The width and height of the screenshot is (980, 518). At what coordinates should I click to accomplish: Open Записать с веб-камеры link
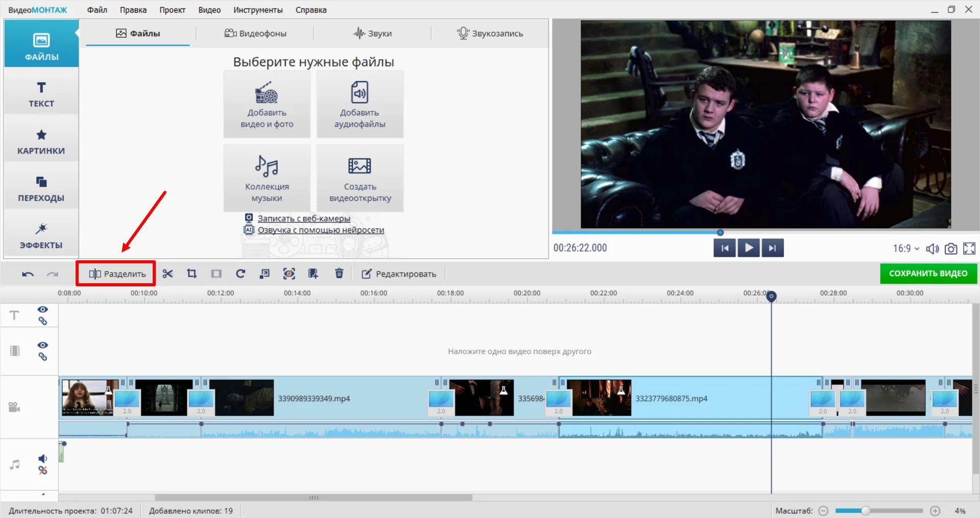pyautogui.click(x=304, y=218)
